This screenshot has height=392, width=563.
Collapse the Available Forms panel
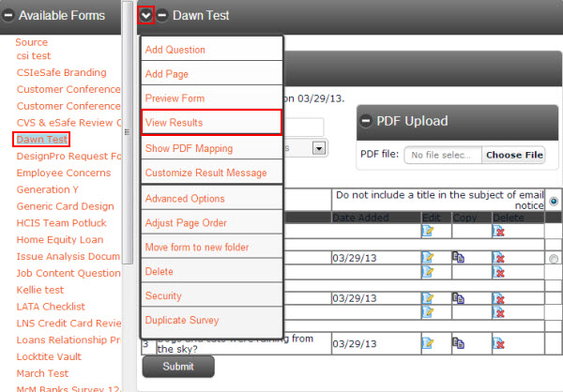pos(8,15)
